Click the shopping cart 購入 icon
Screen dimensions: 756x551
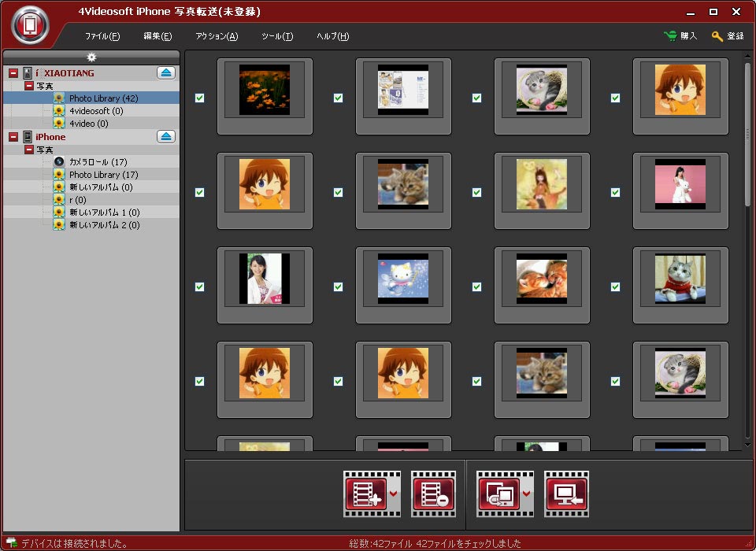[x=671, y=36]
